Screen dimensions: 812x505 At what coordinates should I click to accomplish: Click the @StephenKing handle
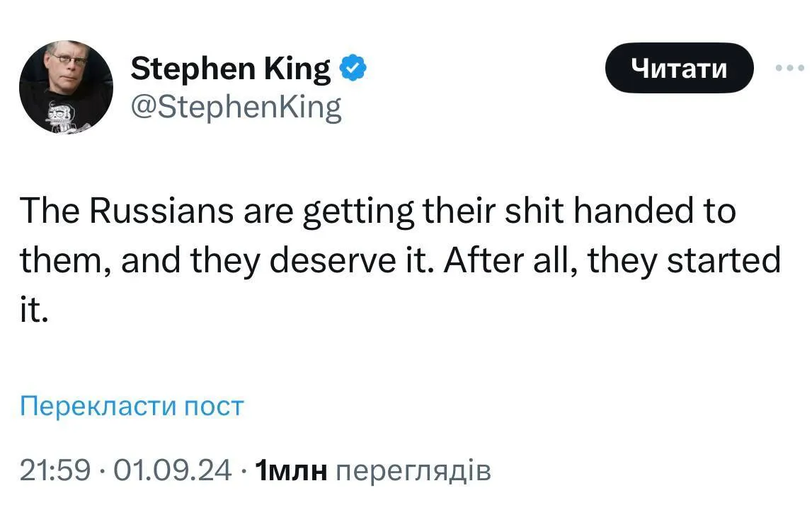(x=234, y=106)
